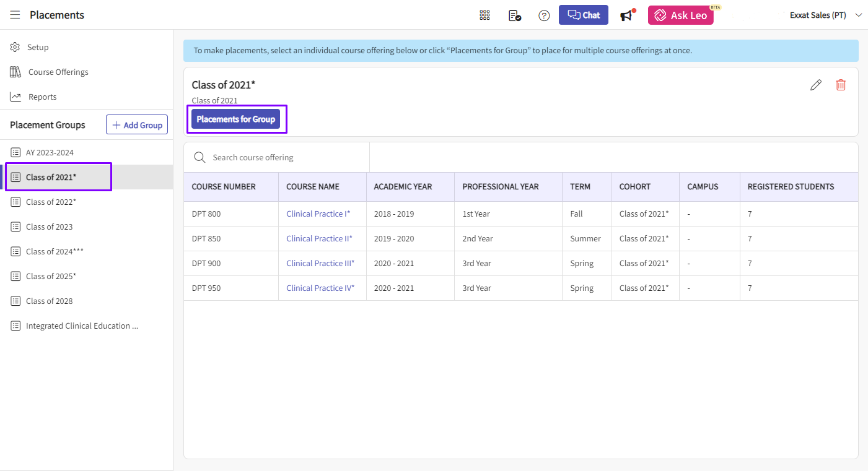
Task: Open Reports in the sidebar
Action: click(x=42, y=97)
